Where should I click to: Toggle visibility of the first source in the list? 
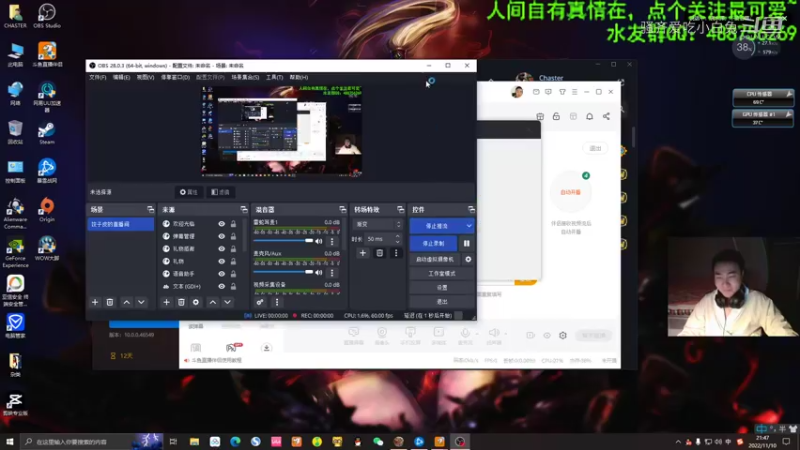coord(221,224)
